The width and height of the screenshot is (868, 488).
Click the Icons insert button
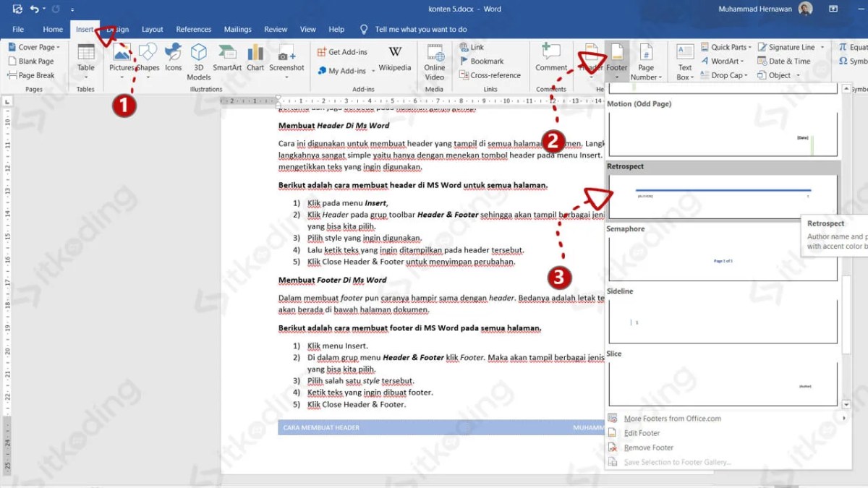(x=174, y=58)
